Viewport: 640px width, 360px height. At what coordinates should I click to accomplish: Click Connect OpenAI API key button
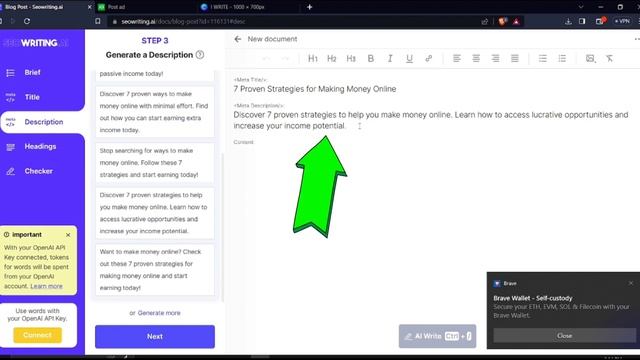click(38, 335)
